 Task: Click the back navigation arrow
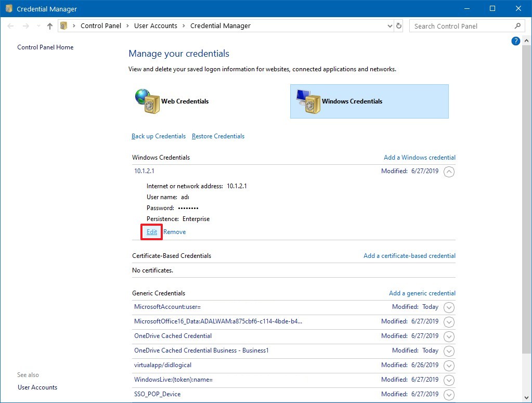tap(10, 25)
